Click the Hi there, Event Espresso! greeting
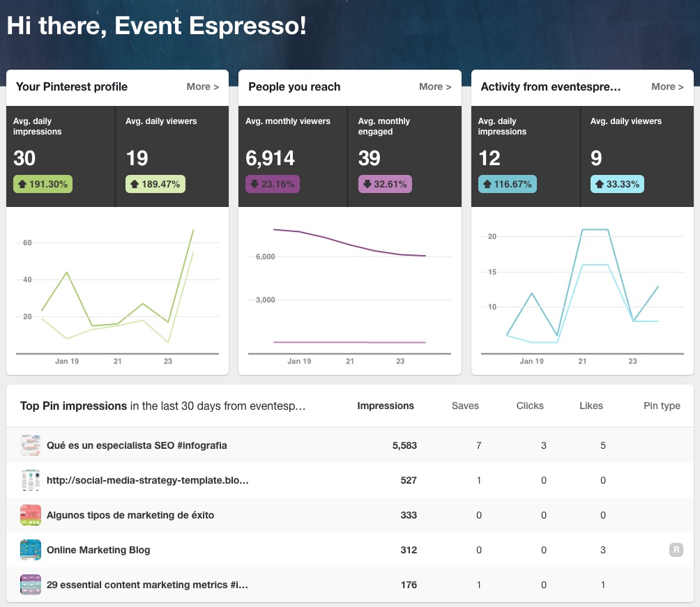This screenshot has width=700, height=607. pos(157,26)
